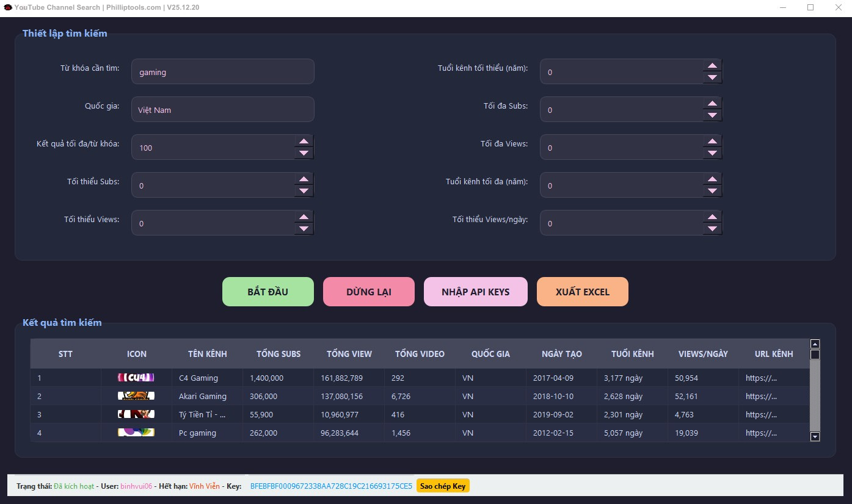The width and height of the screenshot is (852, 504).
Task: Sort by the VIEWS/NGÀY column header
Action: coord(702,354)
